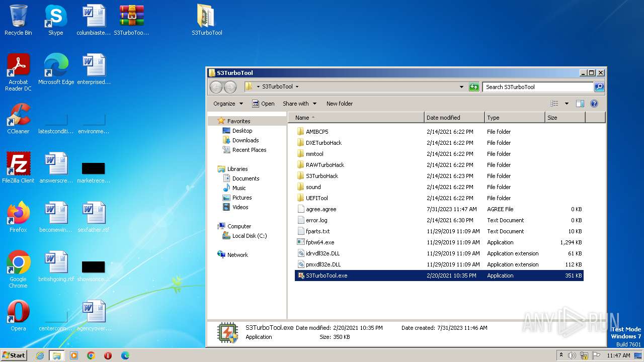Show hidden system tray icons

tap(561, 355)
